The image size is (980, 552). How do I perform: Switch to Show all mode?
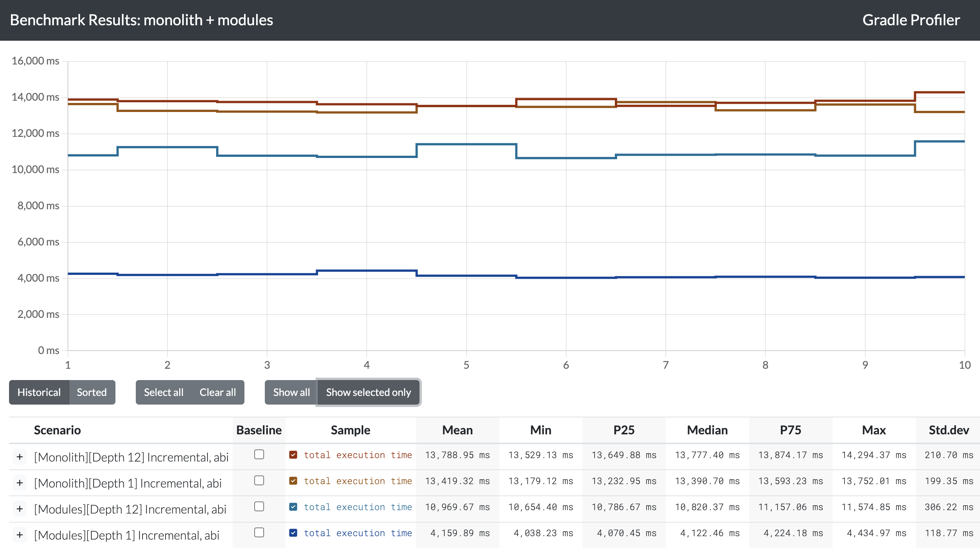(x=291, y=393)
